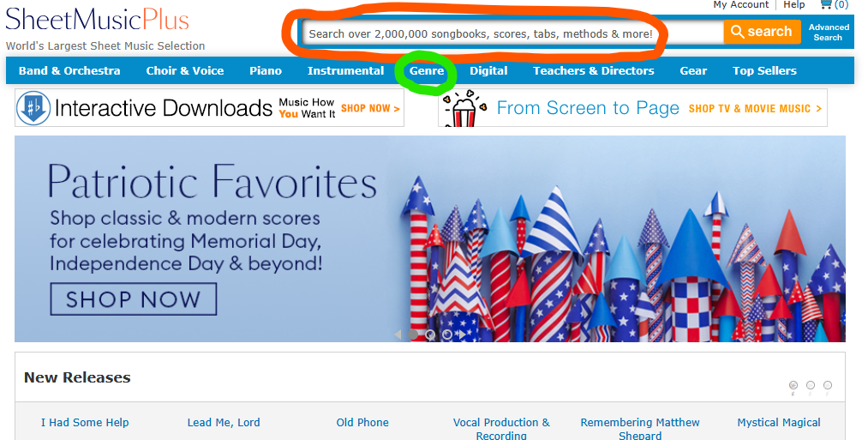Viewport: 868px width, 440px height.
Task: Open the Gear menu
Action: [693, 71]
